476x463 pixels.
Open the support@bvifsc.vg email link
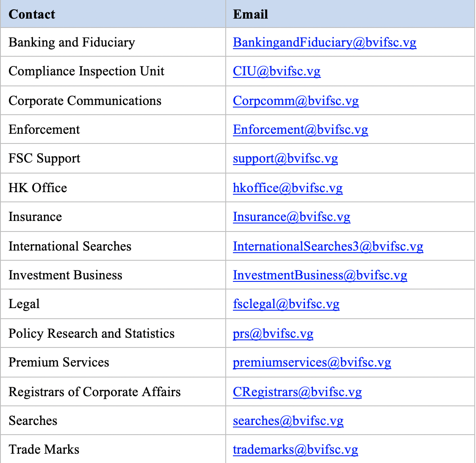285,158
